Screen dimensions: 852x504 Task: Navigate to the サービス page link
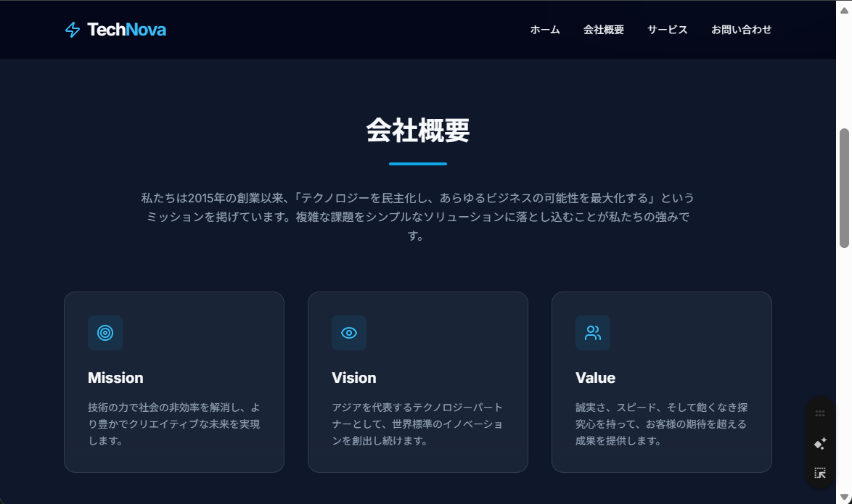[667, 30]
